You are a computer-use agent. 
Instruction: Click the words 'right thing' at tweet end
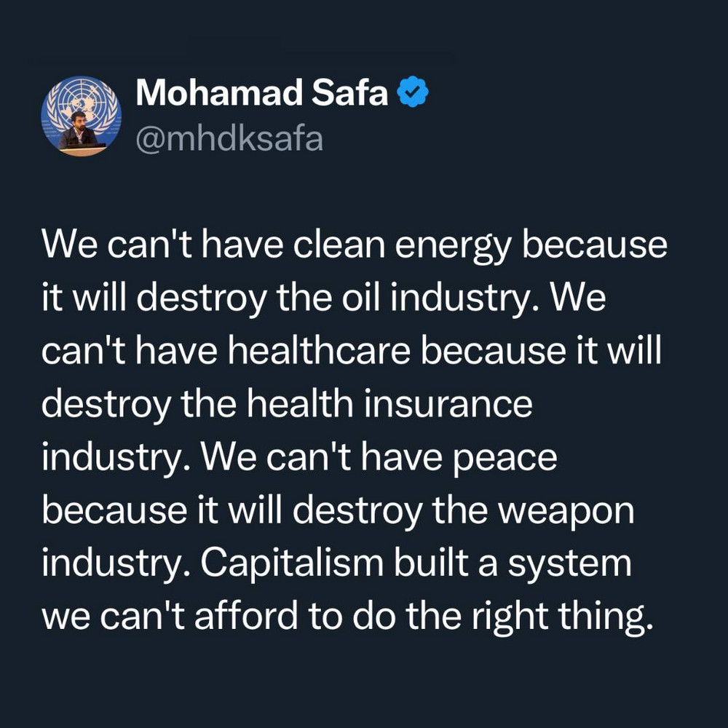[x=561, y=617]
